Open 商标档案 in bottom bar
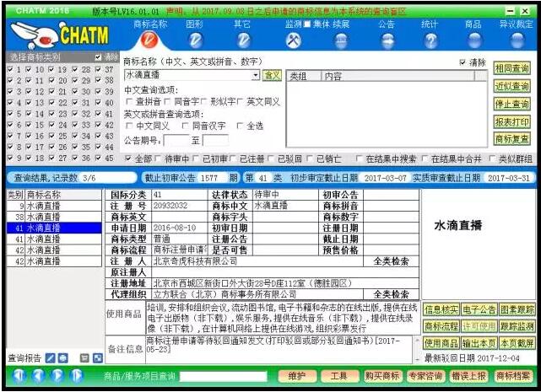The width and height of the screenshot is (541, 392). click(512, 376)
